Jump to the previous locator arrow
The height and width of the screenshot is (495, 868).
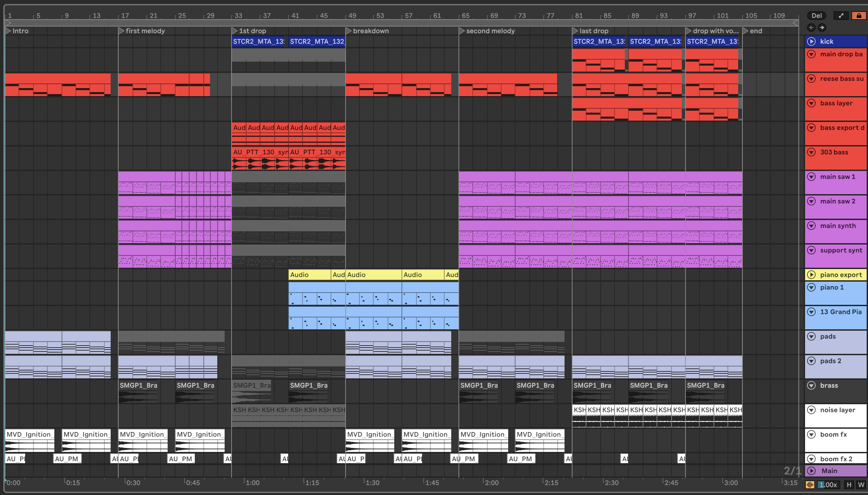coord(811,27)
